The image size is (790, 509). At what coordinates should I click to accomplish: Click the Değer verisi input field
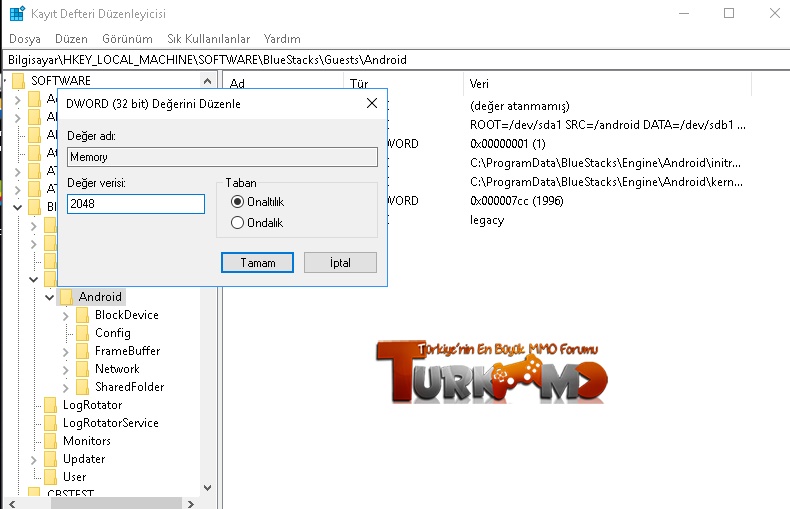135,204
